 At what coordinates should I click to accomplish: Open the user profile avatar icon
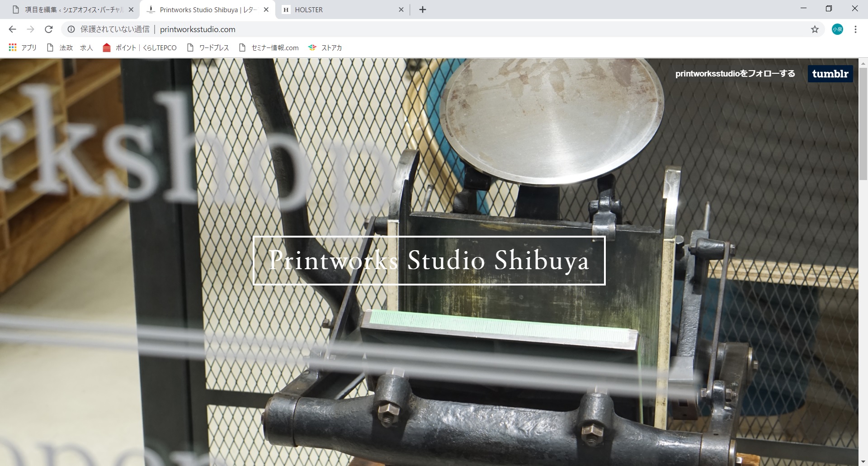click(837, 29)
